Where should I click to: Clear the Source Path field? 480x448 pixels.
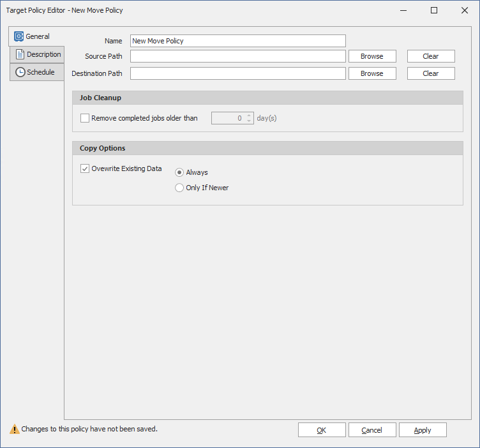pyautogui.click(x=431, y=56)
